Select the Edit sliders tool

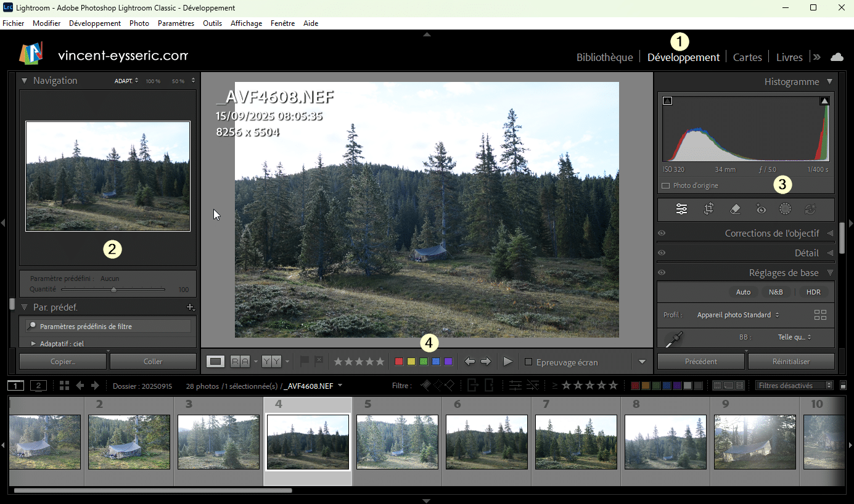point(681,209)
